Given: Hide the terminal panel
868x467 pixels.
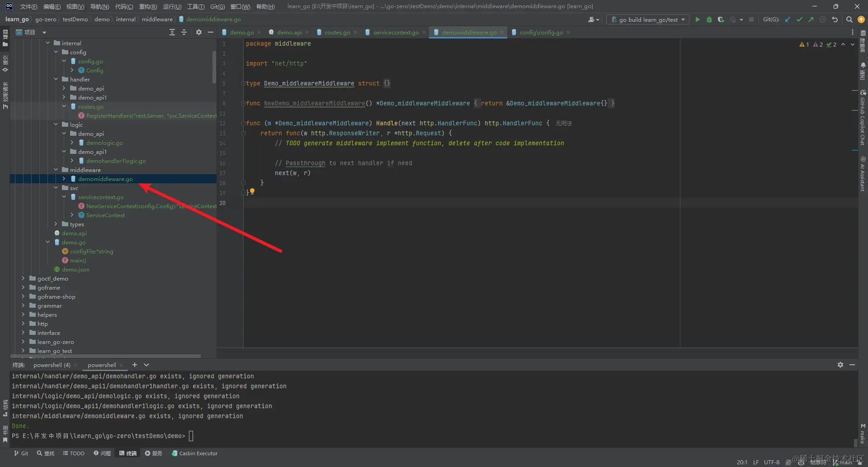Looking at the screenshot, I should click(852, 365).
